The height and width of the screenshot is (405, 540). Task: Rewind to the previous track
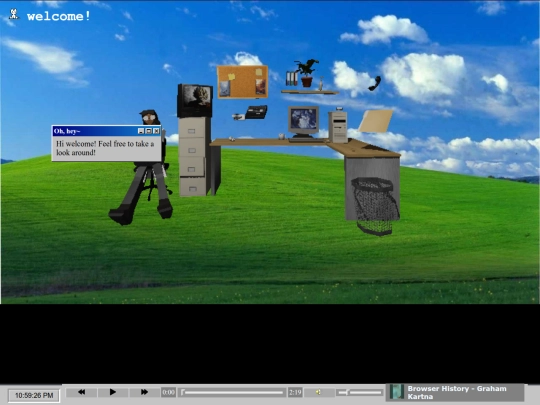(81, 392)
